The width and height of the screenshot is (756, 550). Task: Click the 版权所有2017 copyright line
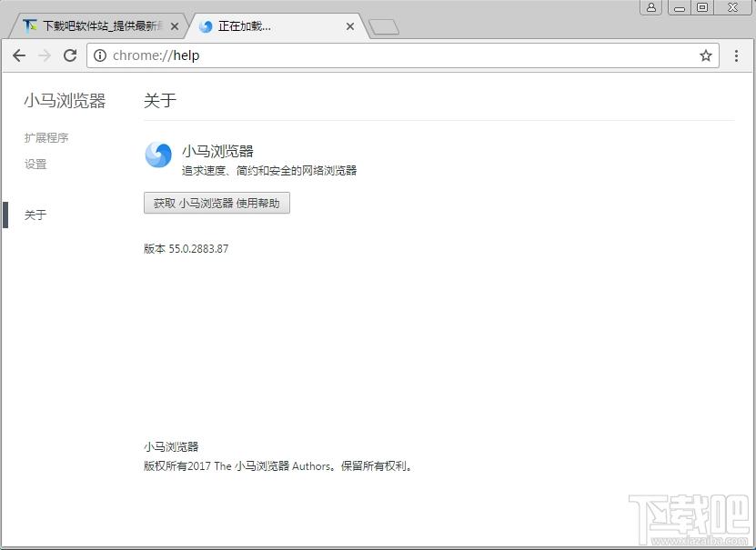pos(278,465)
